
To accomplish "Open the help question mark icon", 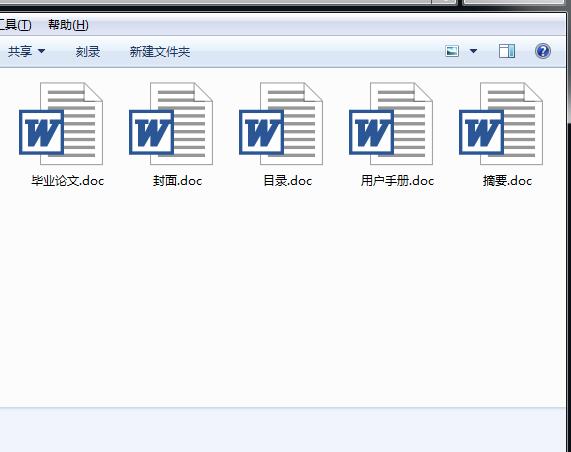I will [x=543, y=51].
